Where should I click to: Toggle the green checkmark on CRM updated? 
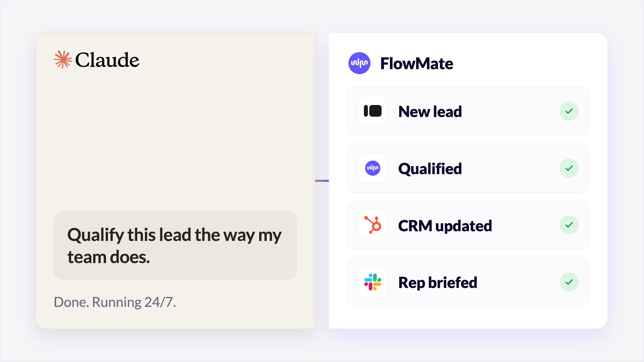click(569, 225)
